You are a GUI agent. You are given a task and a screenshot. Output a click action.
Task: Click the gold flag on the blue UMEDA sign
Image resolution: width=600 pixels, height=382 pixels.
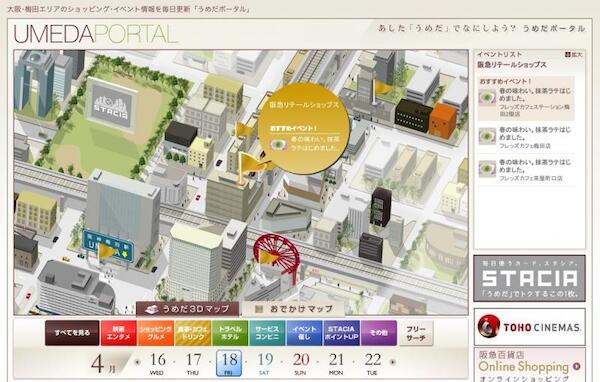107,251
